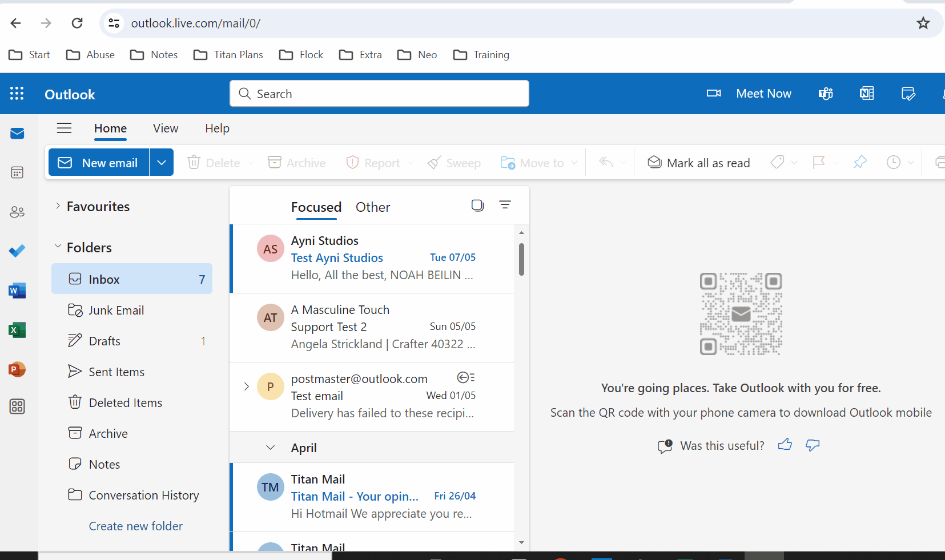The image size is (945, 560).
Task: Open the Sent Items folder
Action: click(x=132, y=372)
